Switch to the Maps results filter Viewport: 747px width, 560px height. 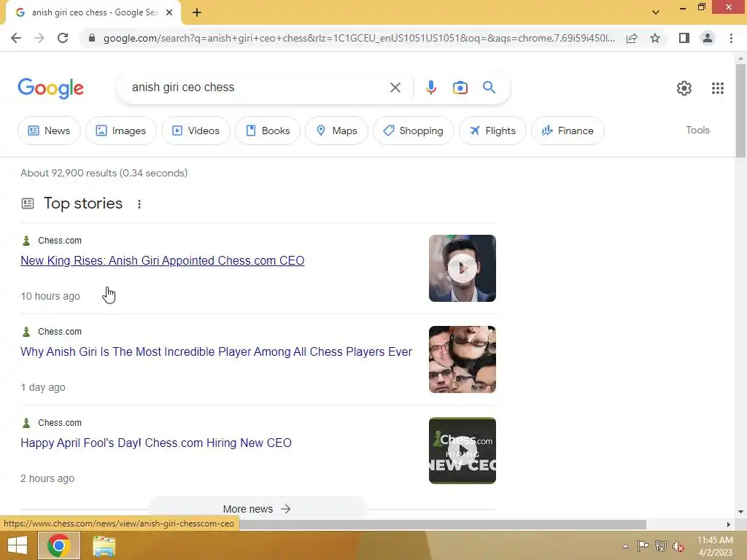[336, 131]
